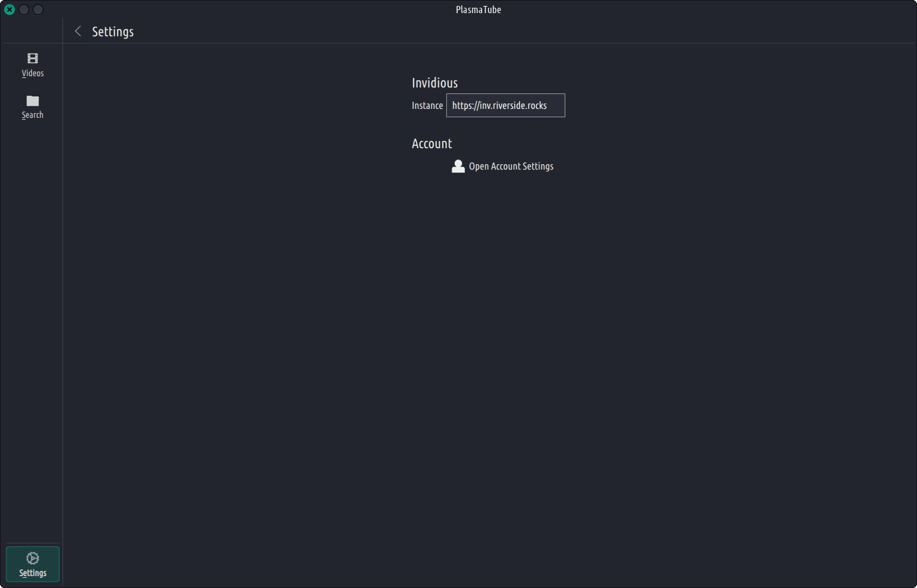Click the Settings page title in header
The image size is (917, 588).
point(112,32)
